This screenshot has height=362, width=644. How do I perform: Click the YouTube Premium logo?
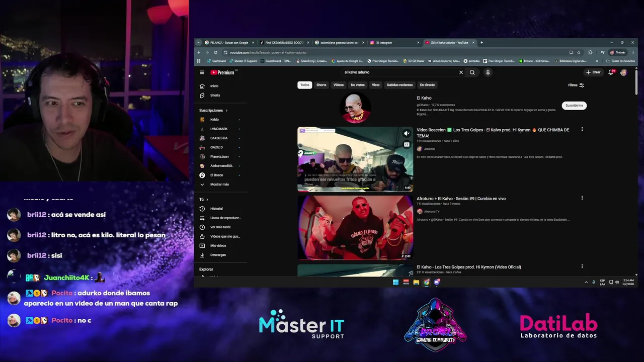pos(222,72)
